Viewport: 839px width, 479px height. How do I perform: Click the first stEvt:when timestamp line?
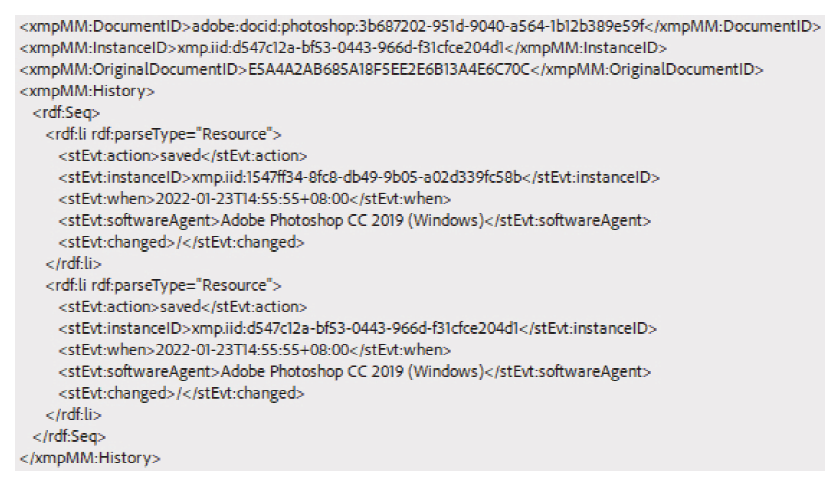(255, 199)
